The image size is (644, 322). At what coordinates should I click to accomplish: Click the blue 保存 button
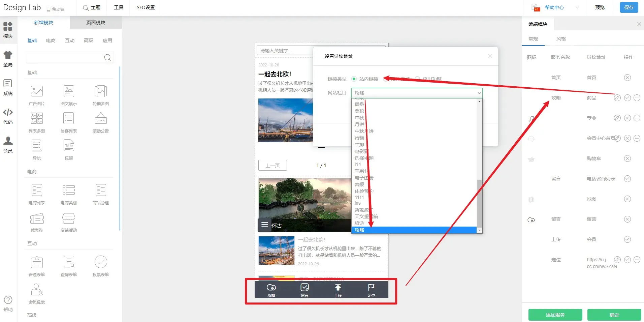click(629, 7)
